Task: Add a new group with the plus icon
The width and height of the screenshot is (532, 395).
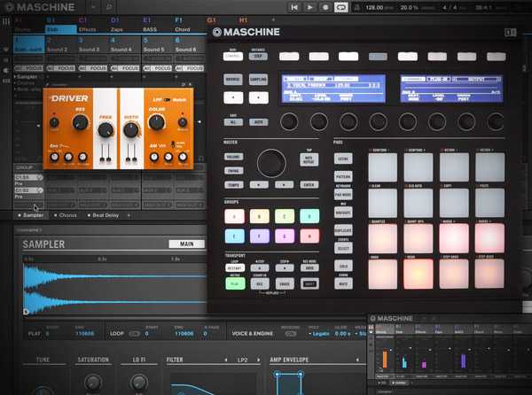Action: [273, 19]
